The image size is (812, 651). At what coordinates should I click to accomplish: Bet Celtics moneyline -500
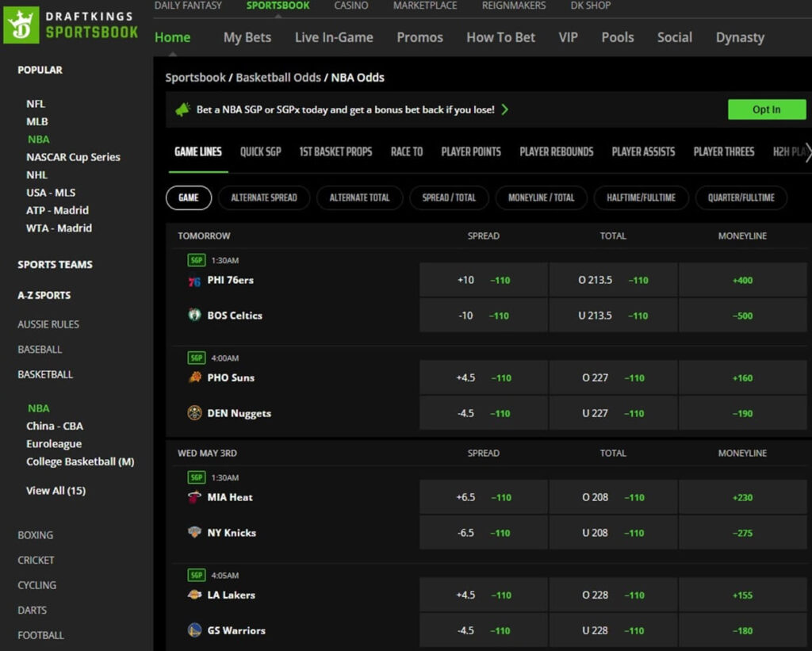(x=742, y=316)
